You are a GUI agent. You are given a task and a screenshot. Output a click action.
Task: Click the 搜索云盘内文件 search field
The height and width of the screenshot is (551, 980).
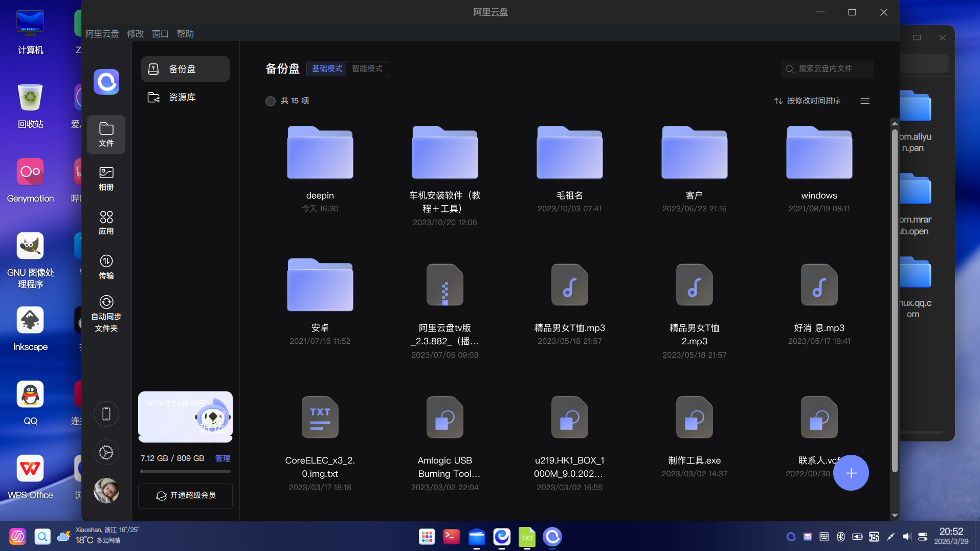tap(827, 69)
